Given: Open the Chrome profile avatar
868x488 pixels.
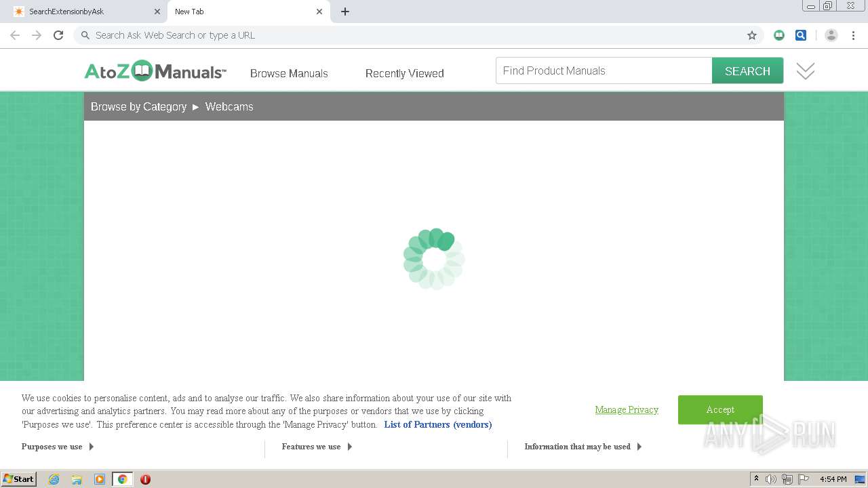Looking at the screenshot, I should coord(831,35).
